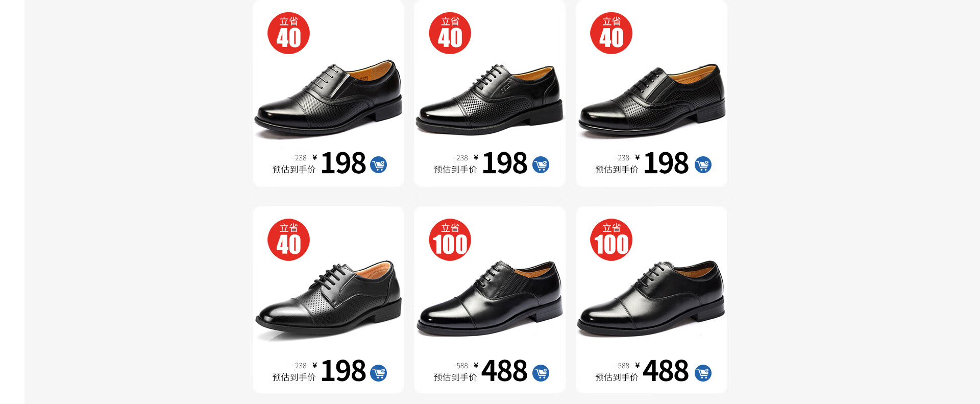Open bottom-middle 488 shoe image
Screen dimensions: 980x404
pyautogui.click(x=489, y=298)
